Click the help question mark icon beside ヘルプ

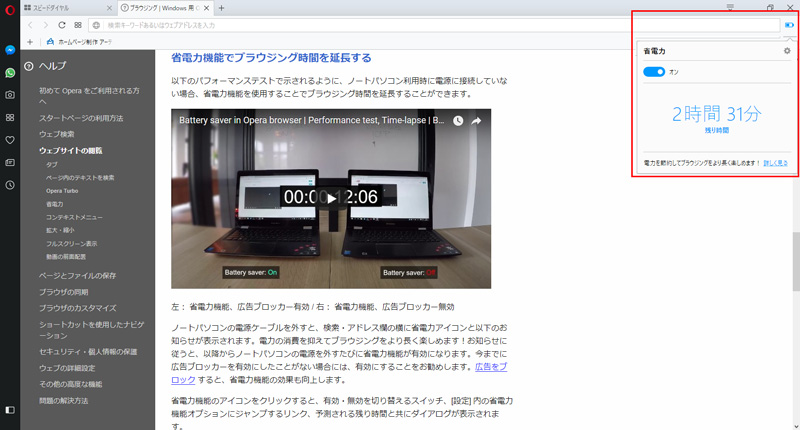[x=29, y=66]
